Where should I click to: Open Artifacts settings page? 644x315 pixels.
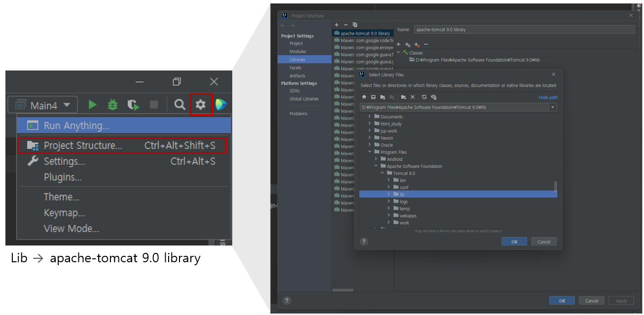297,75
